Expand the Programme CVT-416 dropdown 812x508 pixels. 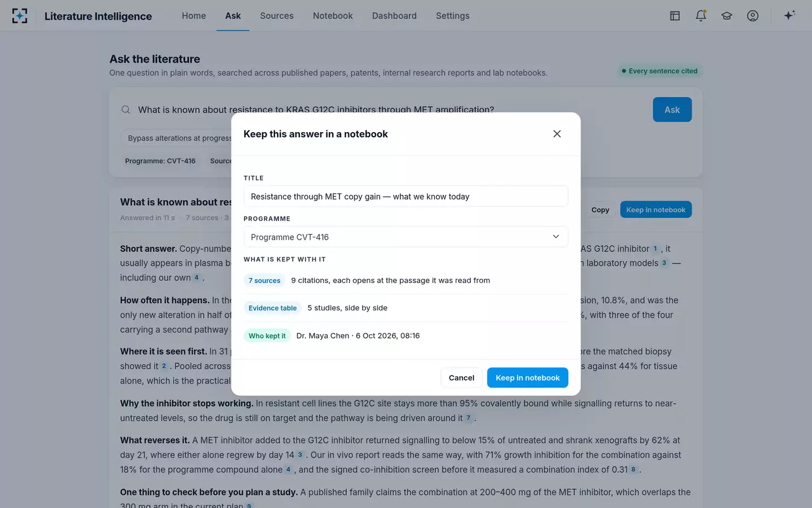tap(406, 237)
